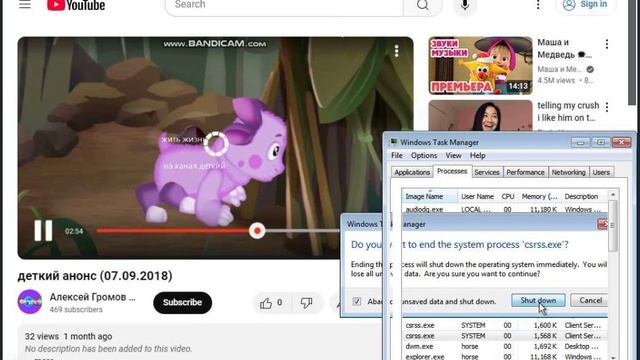
Task: Open Алексей Громов channel avatar
Action: coord(30,302)
